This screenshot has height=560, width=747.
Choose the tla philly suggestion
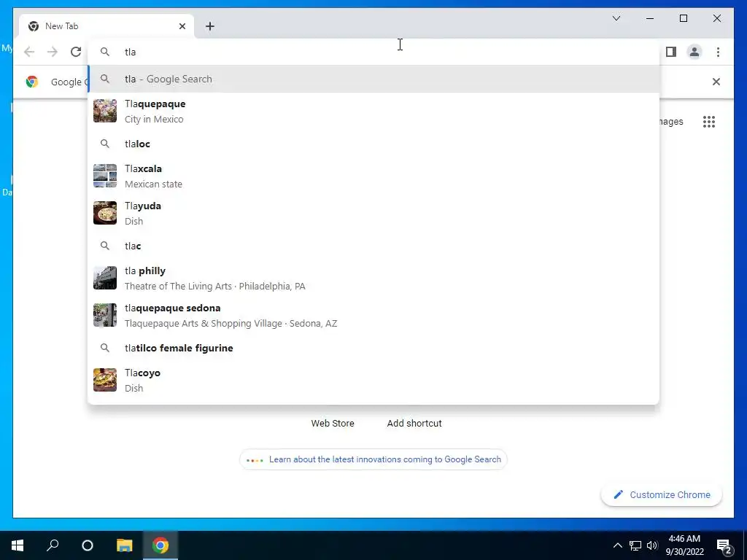373,278
